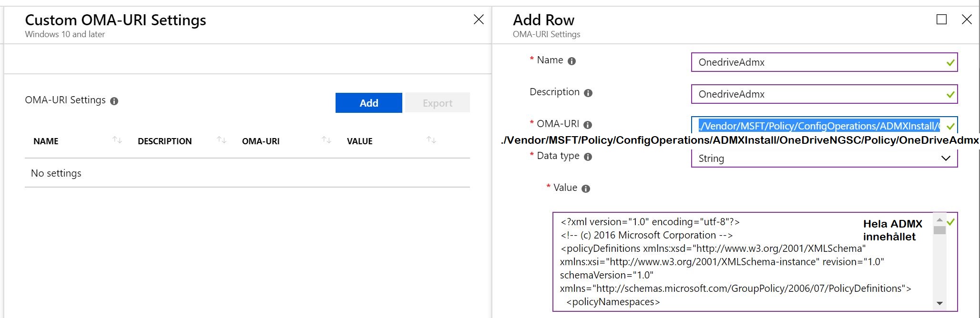Click the 'Windows 10 and later' subtitle
The height and width of the screenshot is (318, 980).
tap(65, 34)
